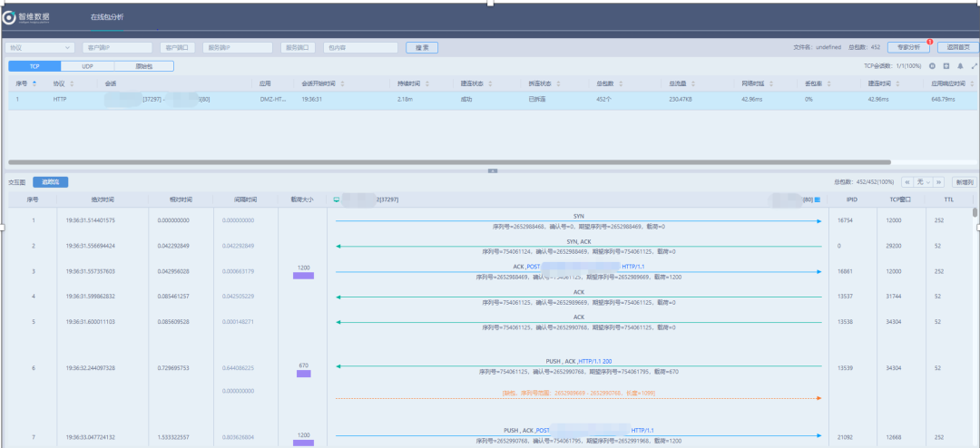Click the green client monitor icon
The width and height of the screenshot is (980, 448).
[x=337, y=200]
